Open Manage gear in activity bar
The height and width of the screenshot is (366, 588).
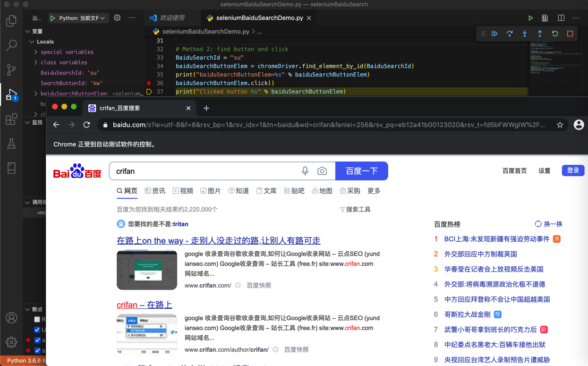pyautogui.click(x=11, y=341)
